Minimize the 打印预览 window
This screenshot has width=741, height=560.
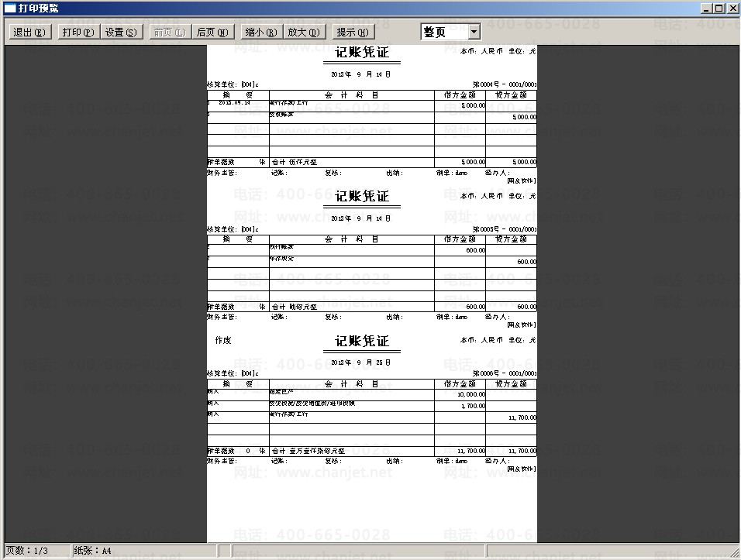pos(706,9)
